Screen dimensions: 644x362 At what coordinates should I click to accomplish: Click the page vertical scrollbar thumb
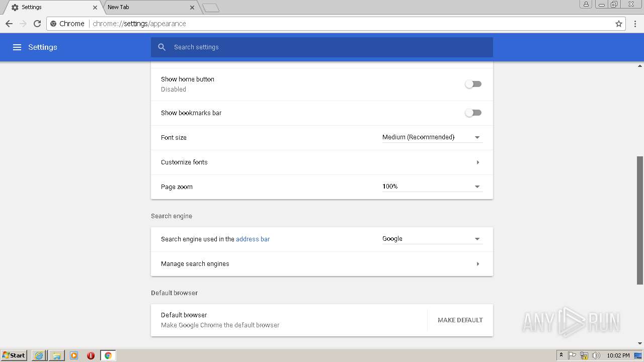tap(640, 220)
